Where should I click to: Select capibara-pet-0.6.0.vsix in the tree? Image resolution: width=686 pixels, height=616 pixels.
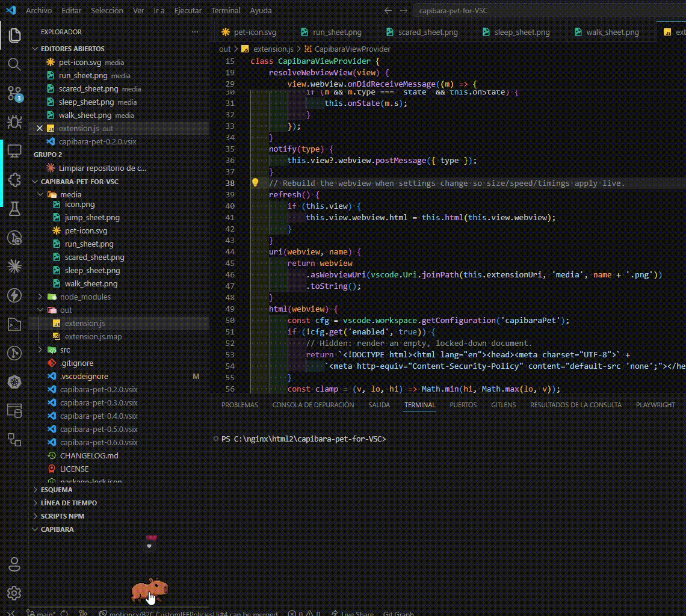(x=99, y=442)
